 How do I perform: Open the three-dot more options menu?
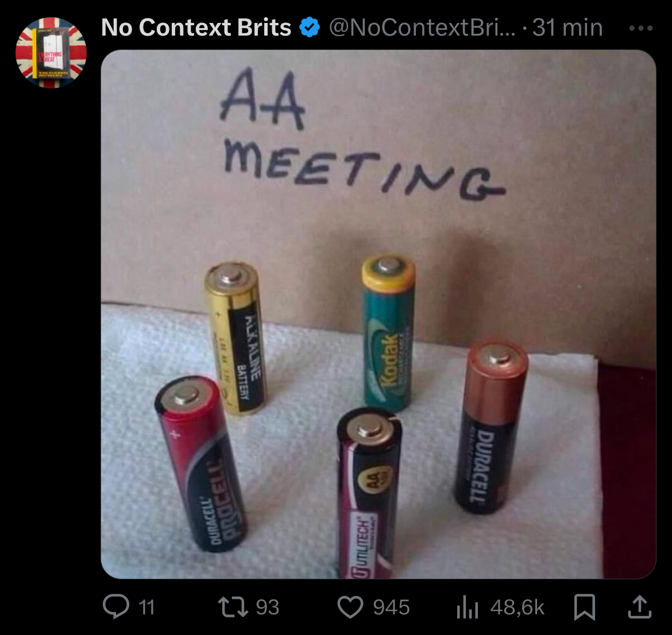pos(641,28)
